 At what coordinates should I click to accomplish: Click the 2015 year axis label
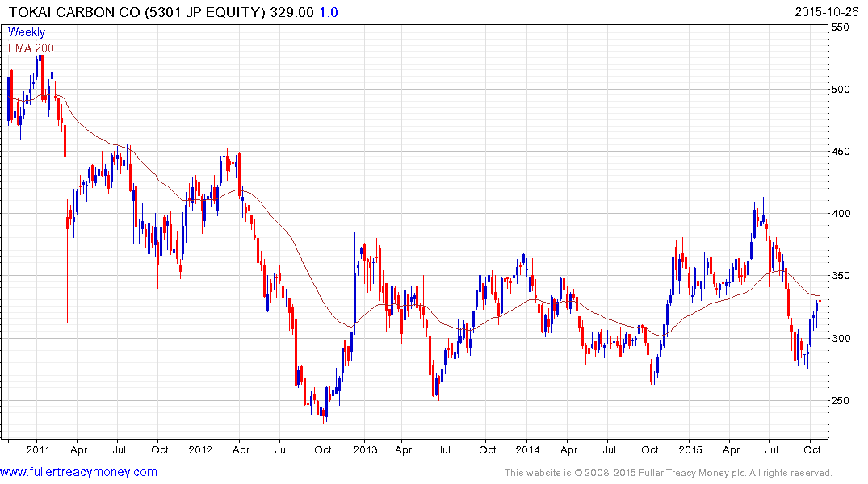(x=690, y=449)
